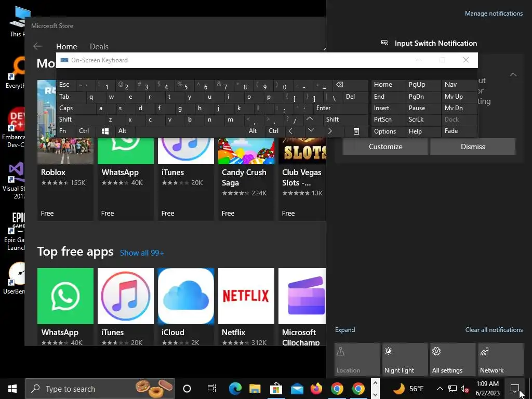Open Network quick action

tap(501, 360)
